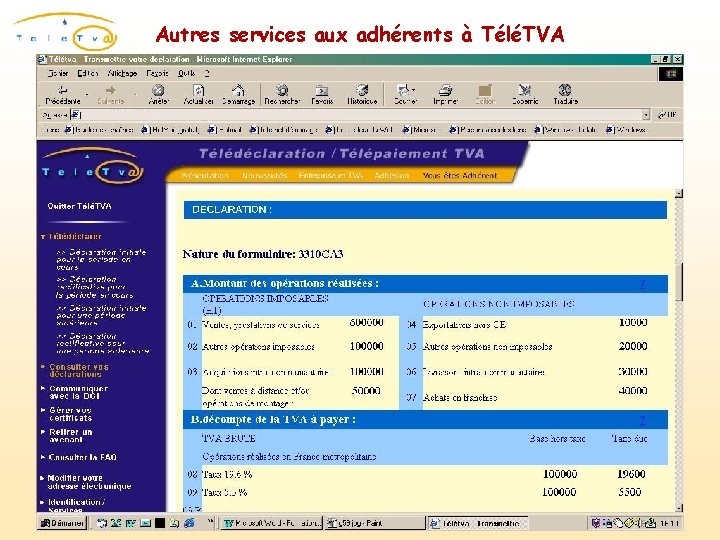This screenshot has height=540, width=720.
Task: Click value 50000 for ventes à distance
Action: tap(366, 391)
